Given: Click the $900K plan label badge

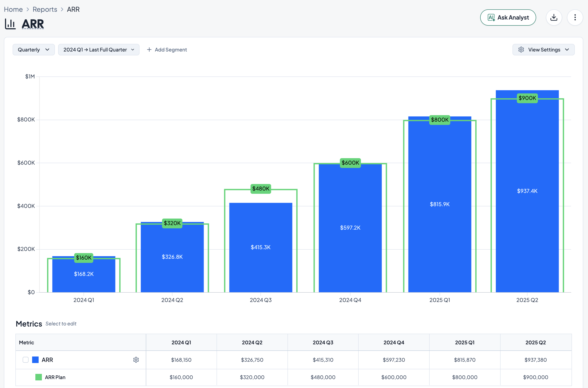Looking at the screenshot, I should click(x=527, y=98).
